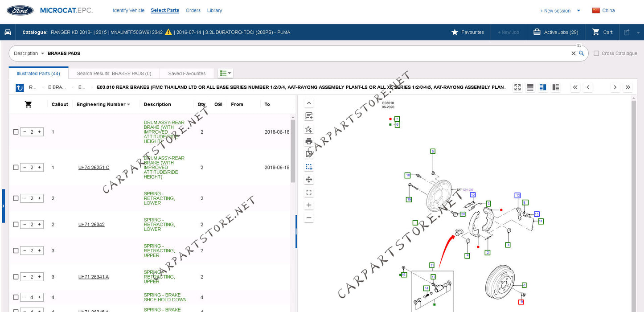Select the pan/move arrows tool
This screenshot has height=312, width=644.
click(x=309, y=180)
